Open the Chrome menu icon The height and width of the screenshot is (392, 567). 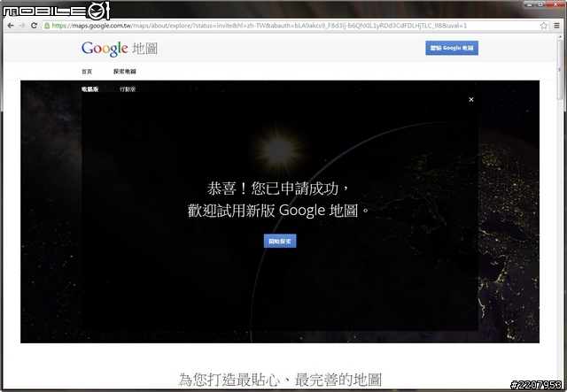point(557,26)
